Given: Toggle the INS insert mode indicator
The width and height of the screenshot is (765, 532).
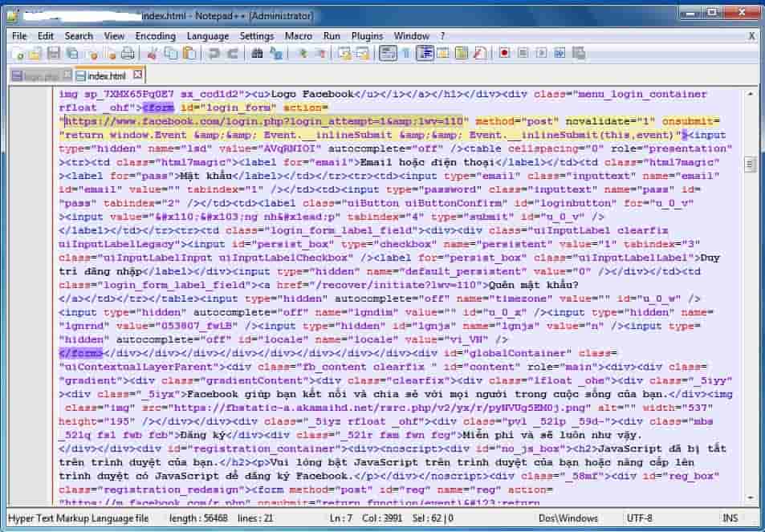Looking at the screenshot, I should click(730, 518).
